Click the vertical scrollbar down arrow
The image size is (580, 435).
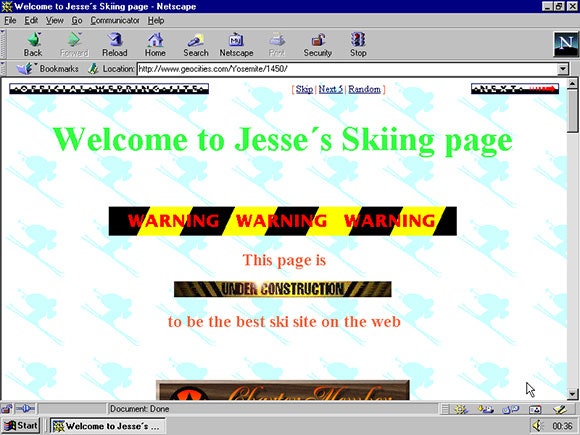point(573,394)
